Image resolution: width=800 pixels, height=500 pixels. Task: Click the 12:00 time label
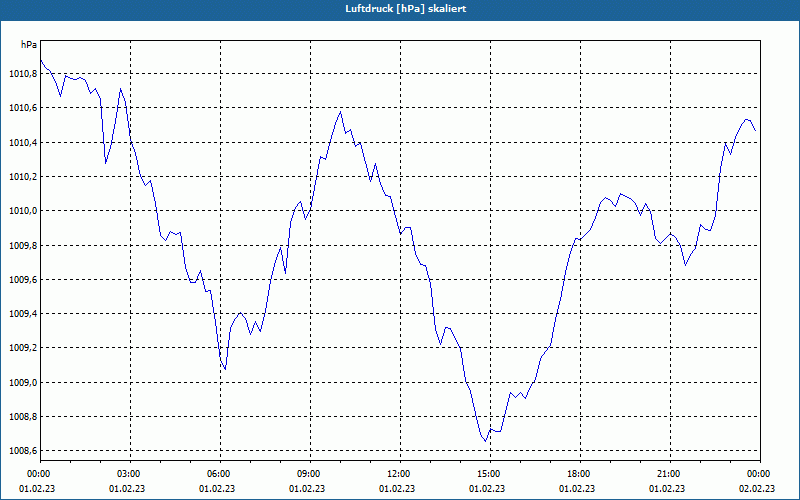[x=400, y=474]
